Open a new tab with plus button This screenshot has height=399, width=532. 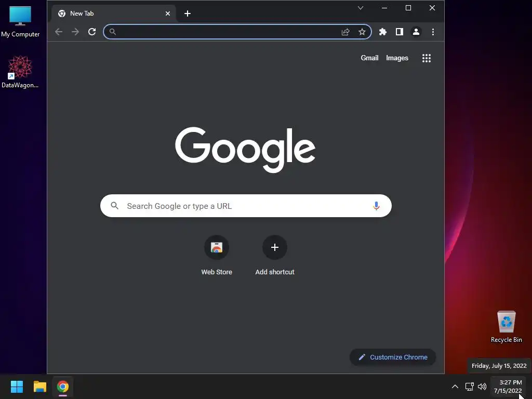(x=187, y=14)
